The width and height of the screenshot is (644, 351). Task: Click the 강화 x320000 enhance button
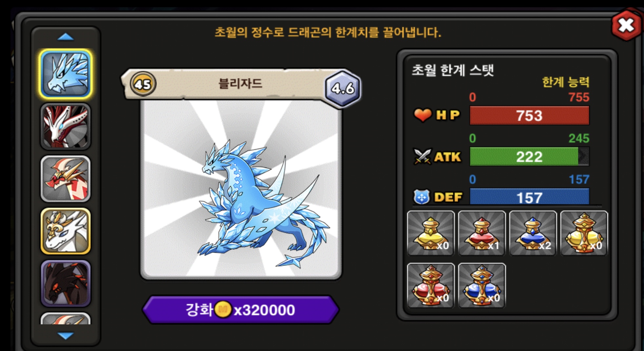click(241, 310)
